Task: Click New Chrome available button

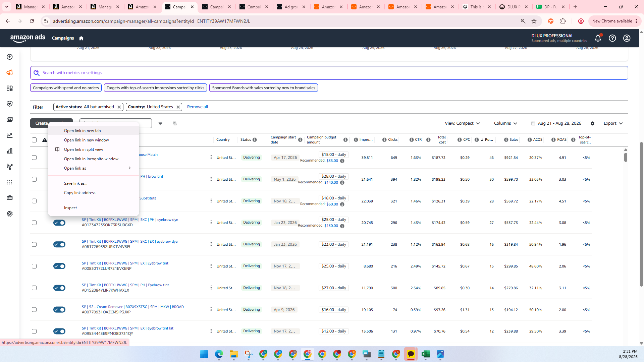Action: pyautogui.click(x=615, y=21)
